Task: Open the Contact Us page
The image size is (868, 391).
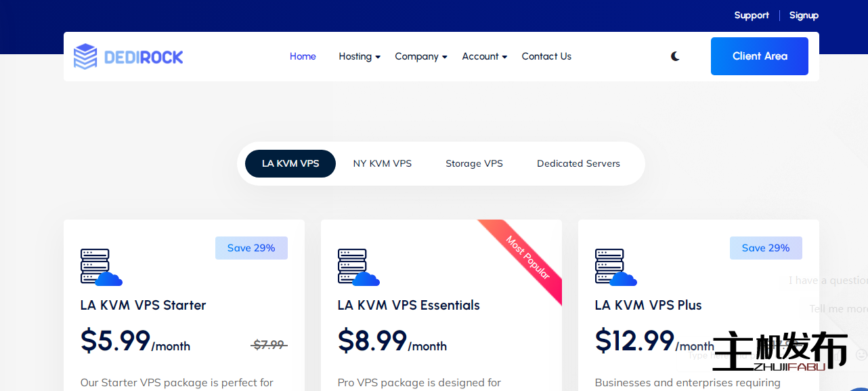Action: click(x=546, y=56)
